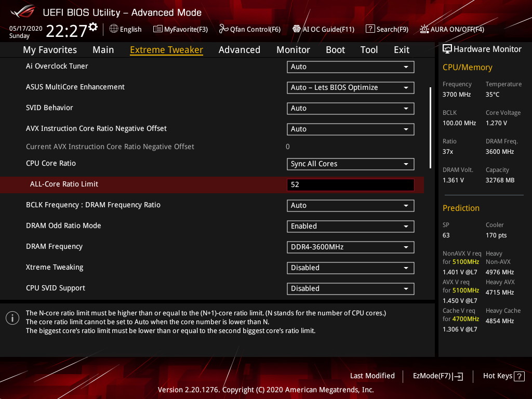Open the Tool tab
The width and height of the screenshot is (532, 399).
tap(369, 50)
